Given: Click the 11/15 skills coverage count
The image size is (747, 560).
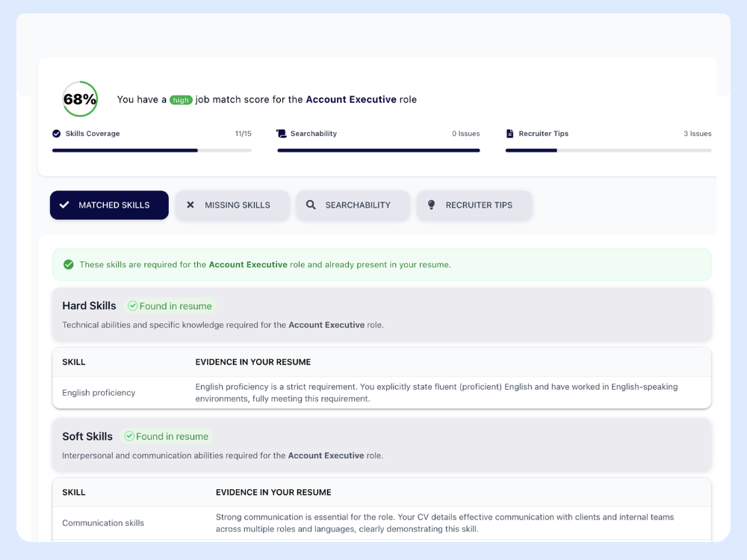Looking at the screenshot, I should click(243, 134).
